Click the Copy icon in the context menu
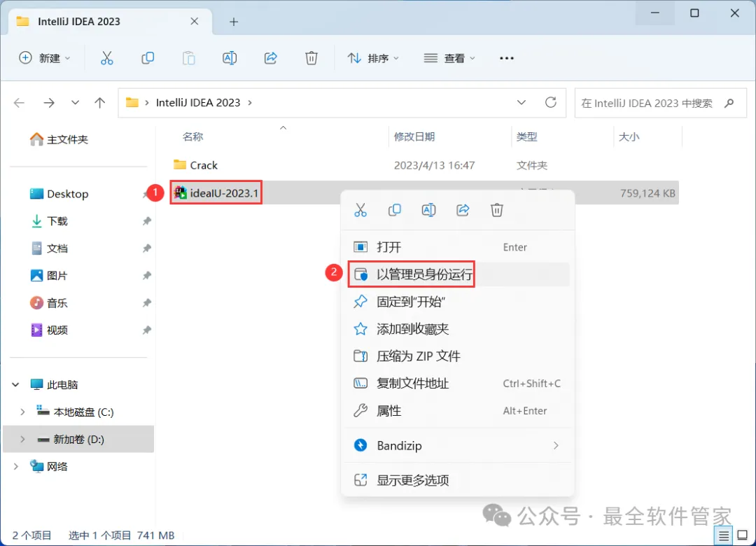 394,210
